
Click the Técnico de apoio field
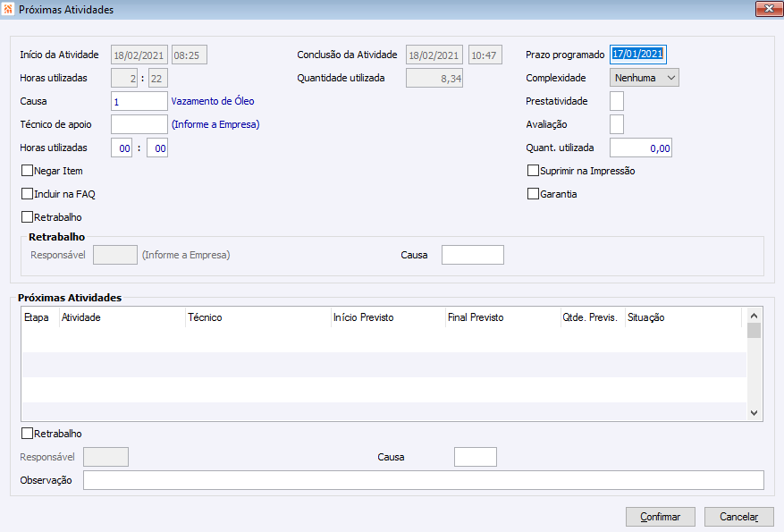point(139,124)
